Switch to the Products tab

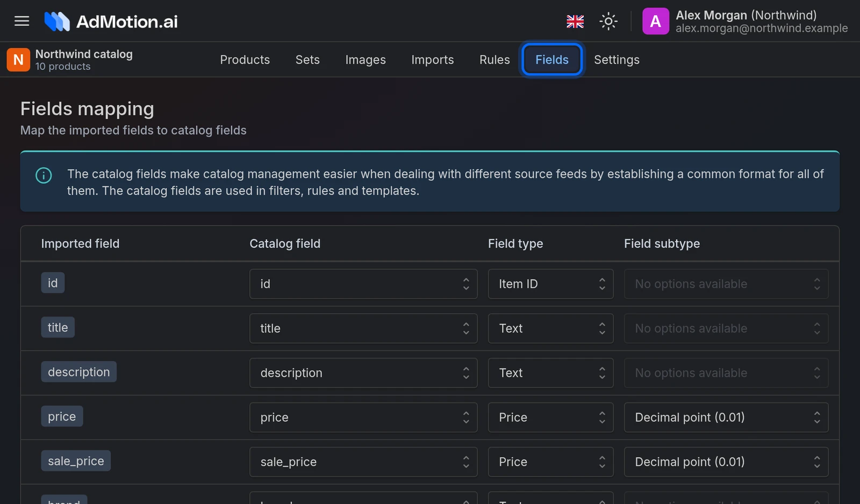click(245, 60)
